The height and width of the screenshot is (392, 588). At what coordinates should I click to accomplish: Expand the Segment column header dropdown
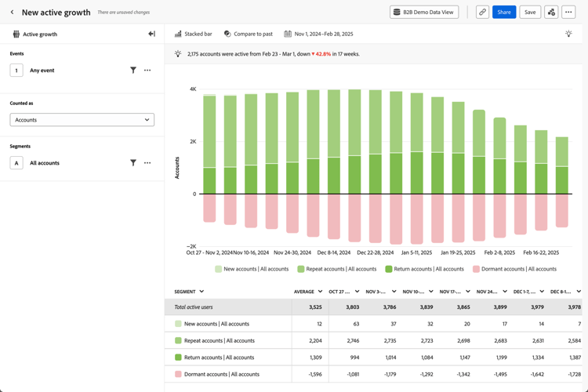(201, 292)
